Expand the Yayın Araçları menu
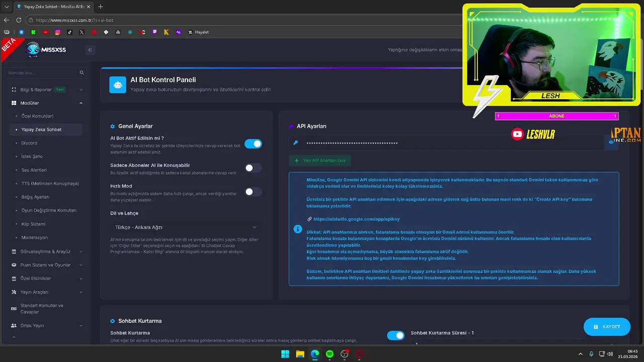644x362 pixels. point(46,292)
